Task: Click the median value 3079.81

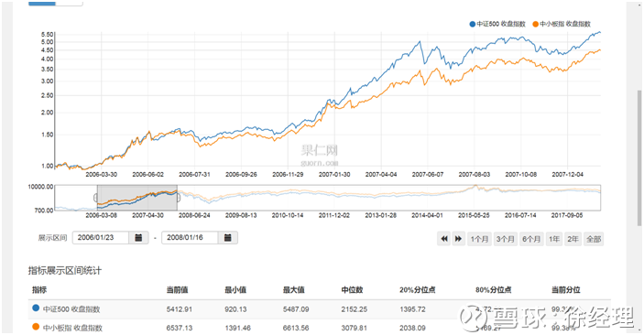Action: (x=354, y=328)
